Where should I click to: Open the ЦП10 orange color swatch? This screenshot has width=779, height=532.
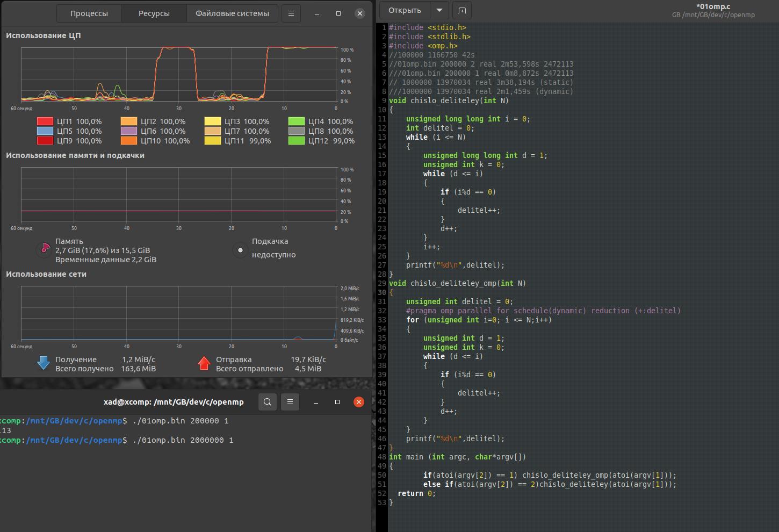pyautogui.click(x=129, y=141)
